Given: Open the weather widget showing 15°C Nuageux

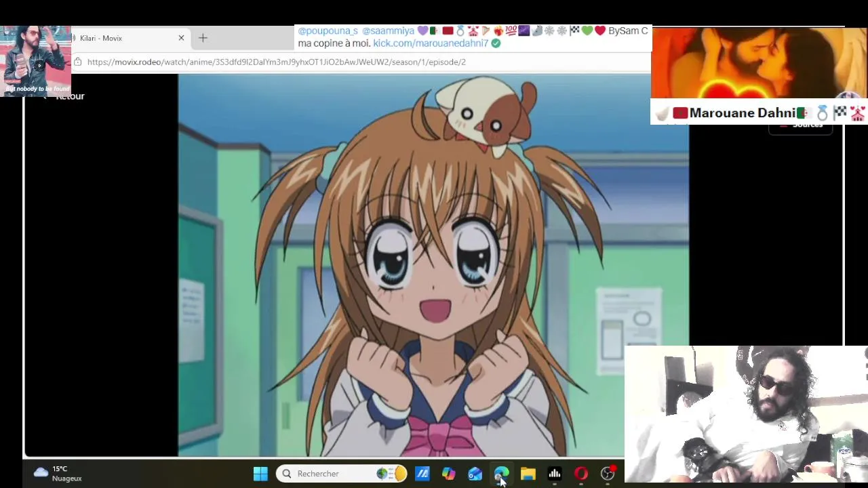Looking at the screenshot, I should 58,474.
